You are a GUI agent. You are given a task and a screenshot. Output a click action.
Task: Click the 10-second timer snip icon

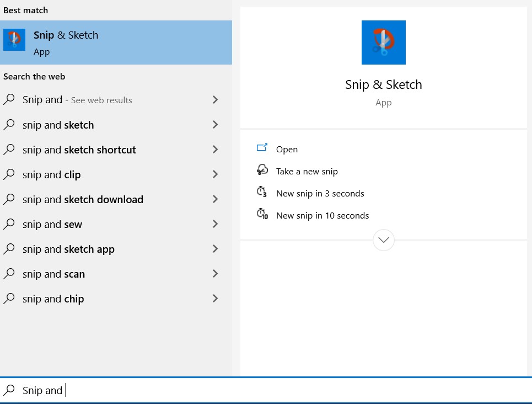pos(262,214)
